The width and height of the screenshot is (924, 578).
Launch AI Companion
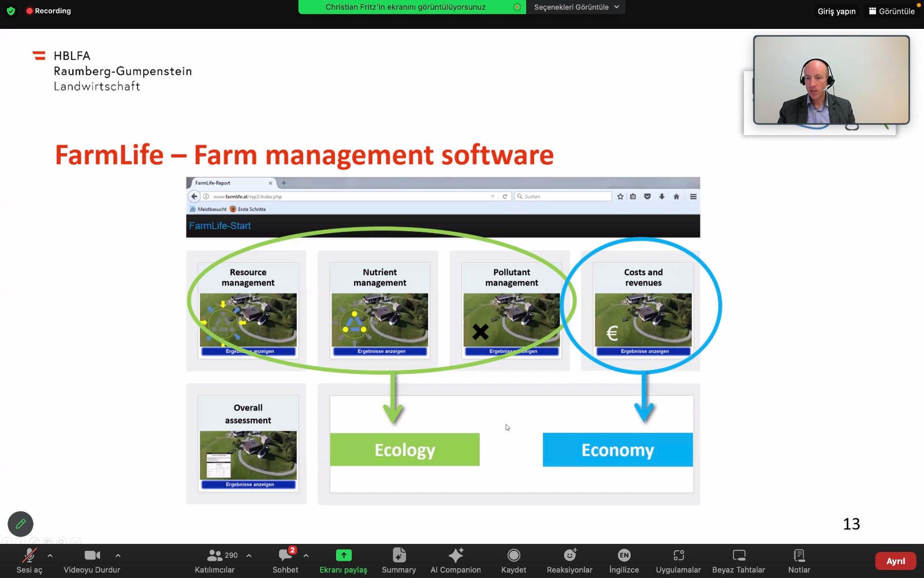[x=456, y=556]
